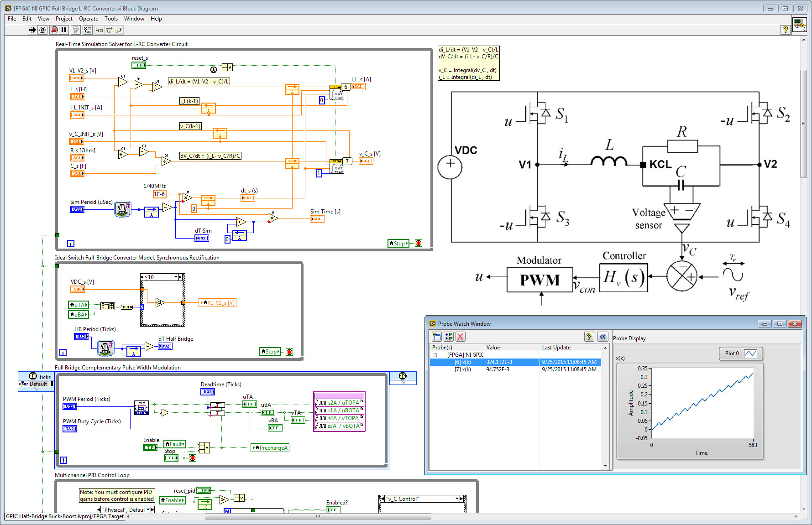812x525 pixels.
Task: Select probe row [6] x(k)
Action: [x=515, y=362]
